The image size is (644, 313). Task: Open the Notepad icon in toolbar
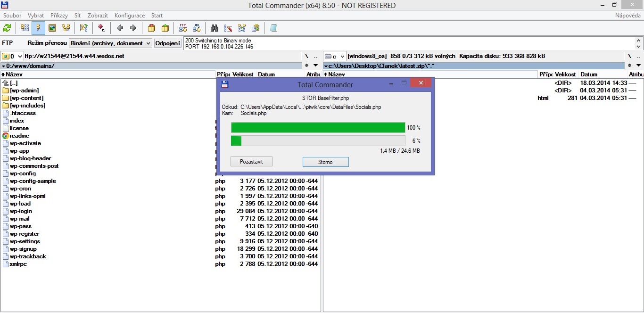coord(273,28)
